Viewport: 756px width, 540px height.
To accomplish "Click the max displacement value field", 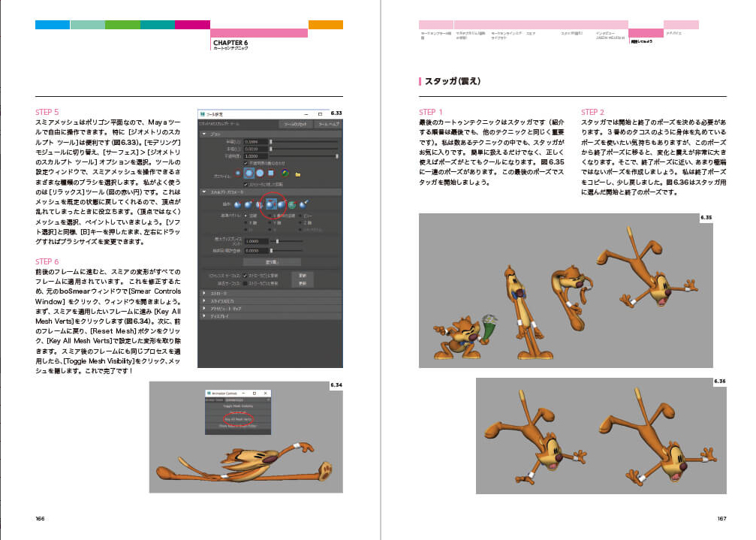I will (258, 240).
